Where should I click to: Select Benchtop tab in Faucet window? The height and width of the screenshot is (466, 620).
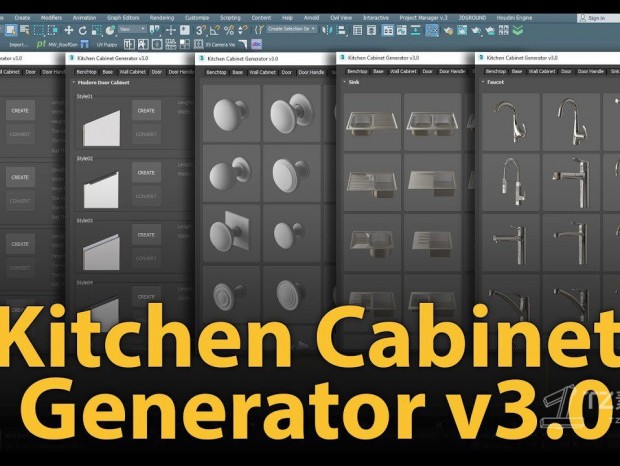495,72
